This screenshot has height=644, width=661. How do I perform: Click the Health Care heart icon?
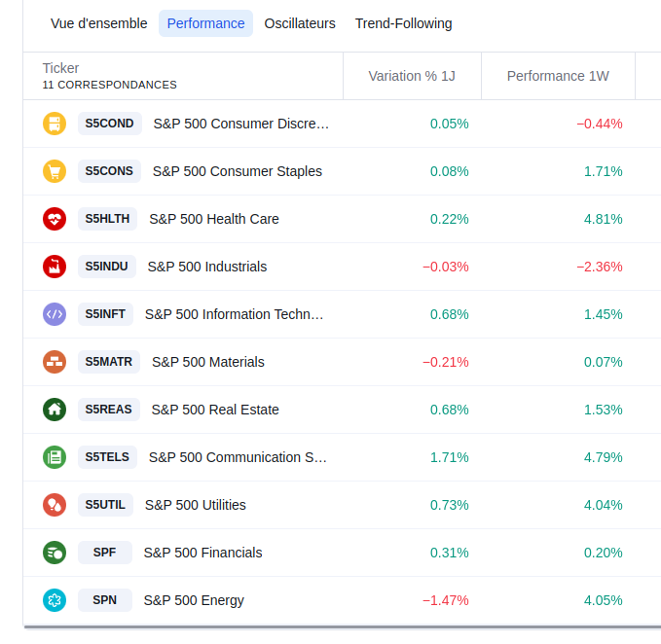55,219
